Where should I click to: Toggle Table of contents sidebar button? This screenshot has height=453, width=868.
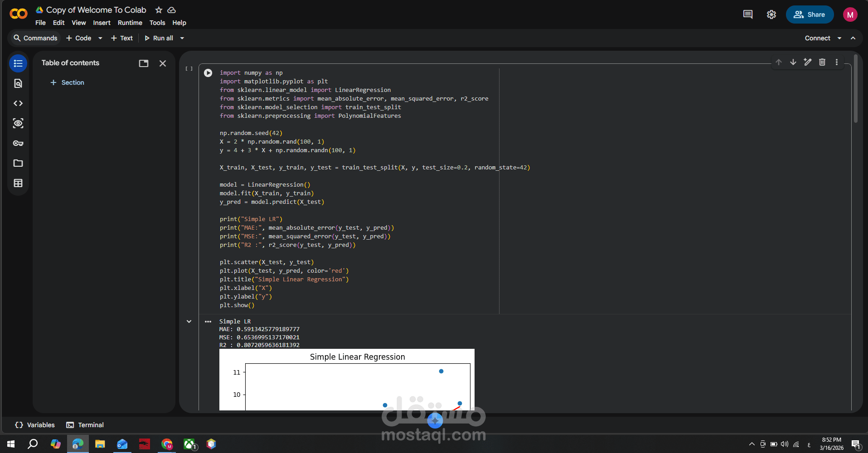[18, 63]
